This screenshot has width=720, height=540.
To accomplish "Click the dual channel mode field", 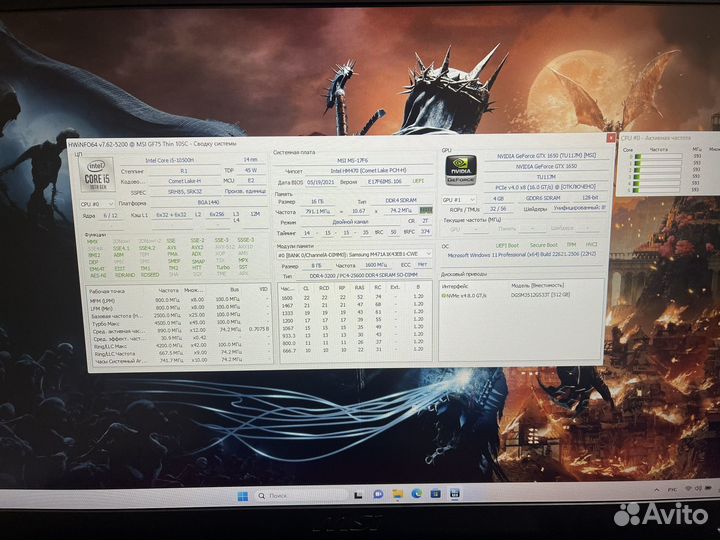I will pos(350,222).
